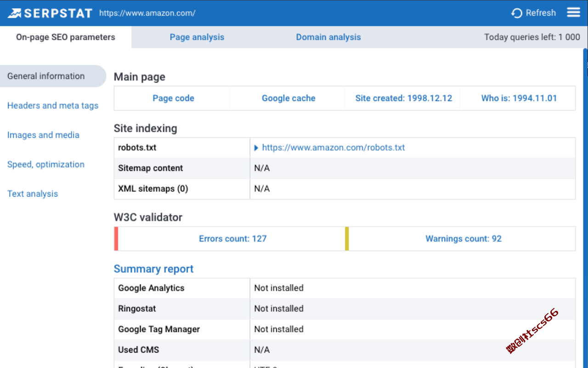Click Not installed value for Google Analytics
This screenshot has height=368, width=588.
[279, 288]
